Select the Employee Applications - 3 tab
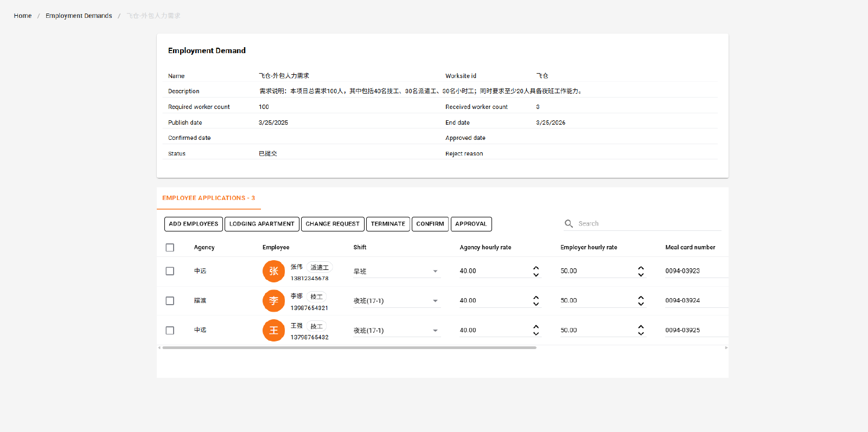The image size is (868, 432). coord(208,198)
